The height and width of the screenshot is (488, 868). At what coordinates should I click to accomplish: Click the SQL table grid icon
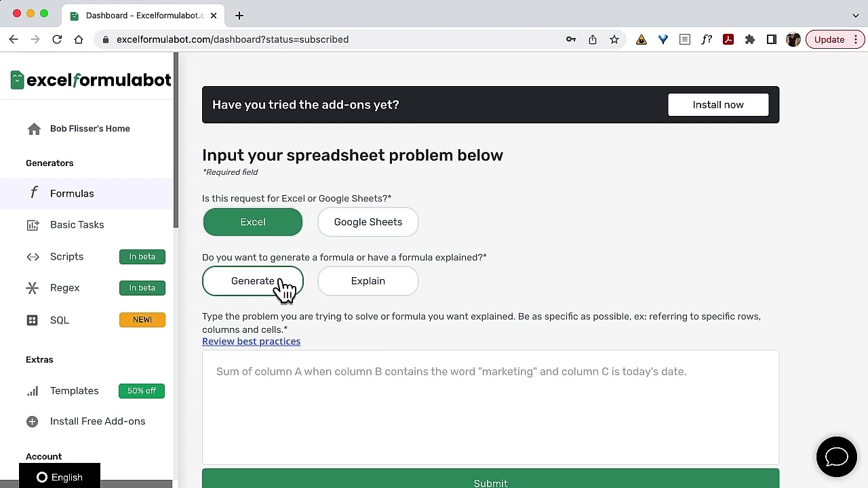coord(33,320)
